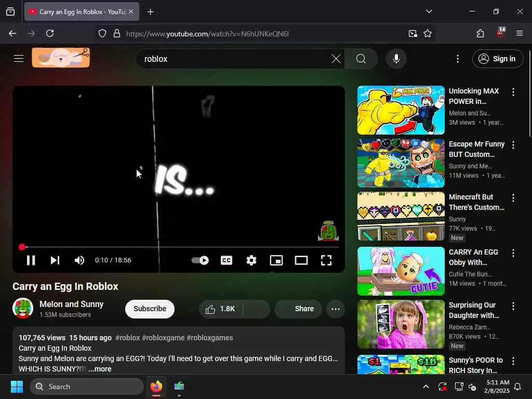The image size is (532, 399).
Task: Open options for Unlocking MAX POWER video
Action: click(513, 91)
